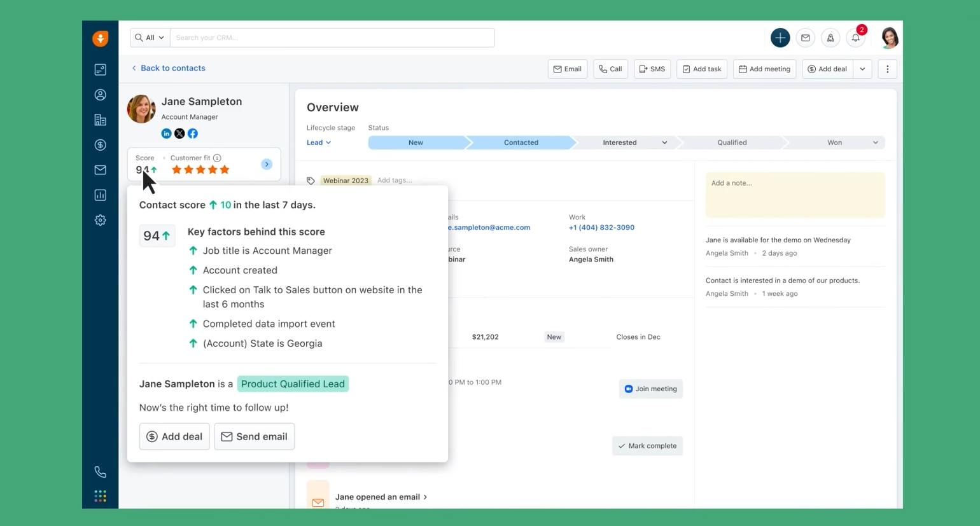Click the $21,202 deal amount
Viewport: 980px width, 526px height.
pos(485,337)
